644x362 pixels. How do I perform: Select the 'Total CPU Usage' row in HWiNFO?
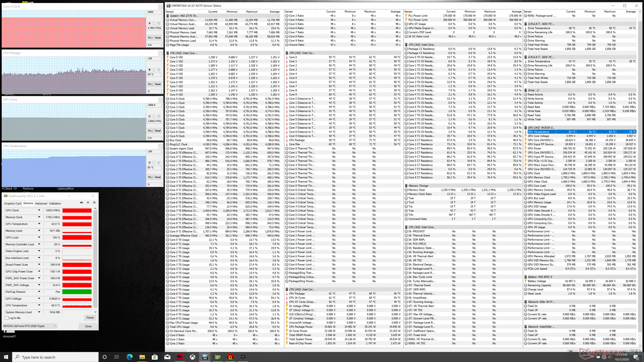(223, 327)
